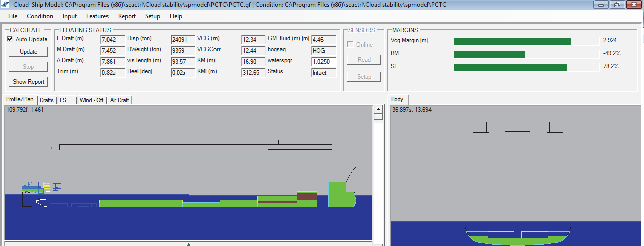Image resolution: width=644 pixels, height=246 pixels.
Task: Click the green triangle marker below profile view
Action: coord(189,244)
